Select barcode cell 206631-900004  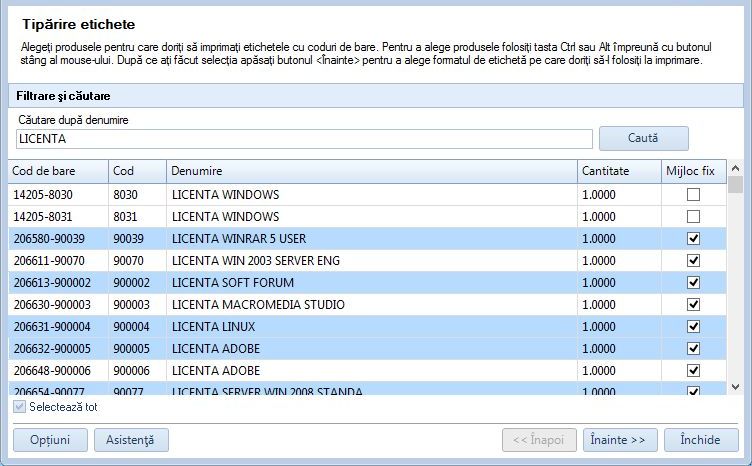58,326
